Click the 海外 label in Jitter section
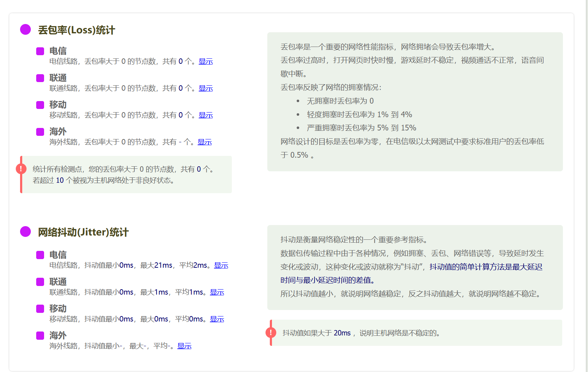 point(58,335)
